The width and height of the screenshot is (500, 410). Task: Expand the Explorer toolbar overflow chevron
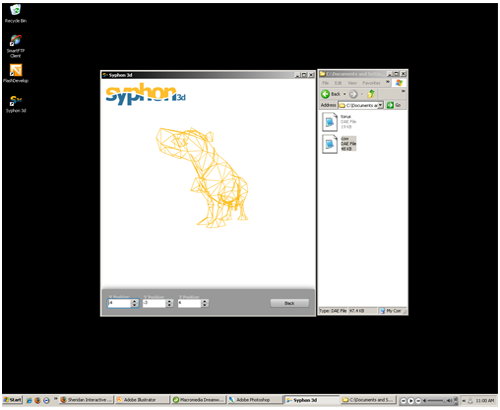[x=403, y=91]
